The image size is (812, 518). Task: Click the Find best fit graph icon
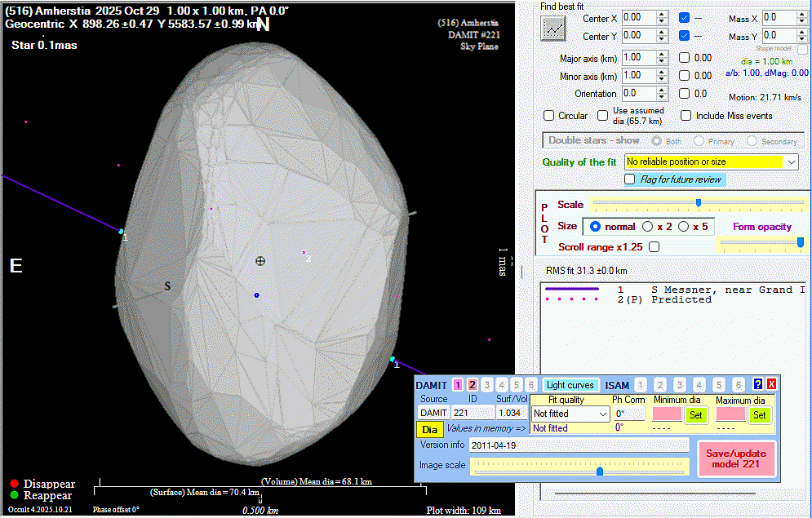click(553, 29)
